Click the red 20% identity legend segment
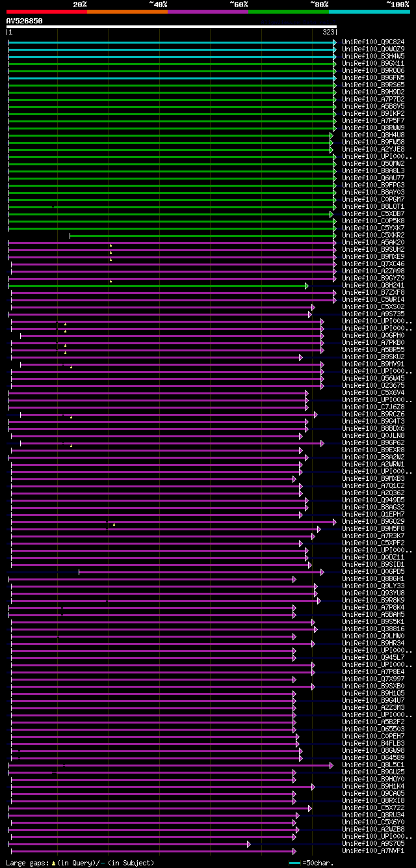416x868 pixels. pyautogui.click(x=46, y=12)
